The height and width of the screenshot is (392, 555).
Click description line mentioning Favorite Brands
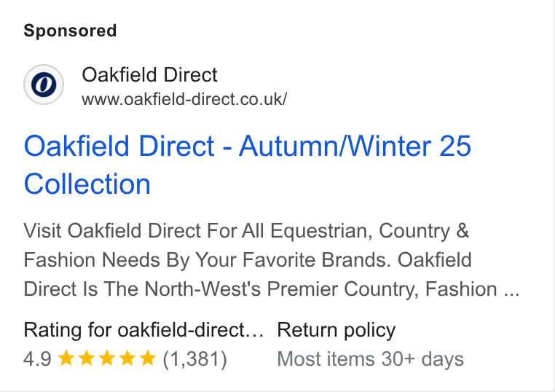tap(248, 260)
